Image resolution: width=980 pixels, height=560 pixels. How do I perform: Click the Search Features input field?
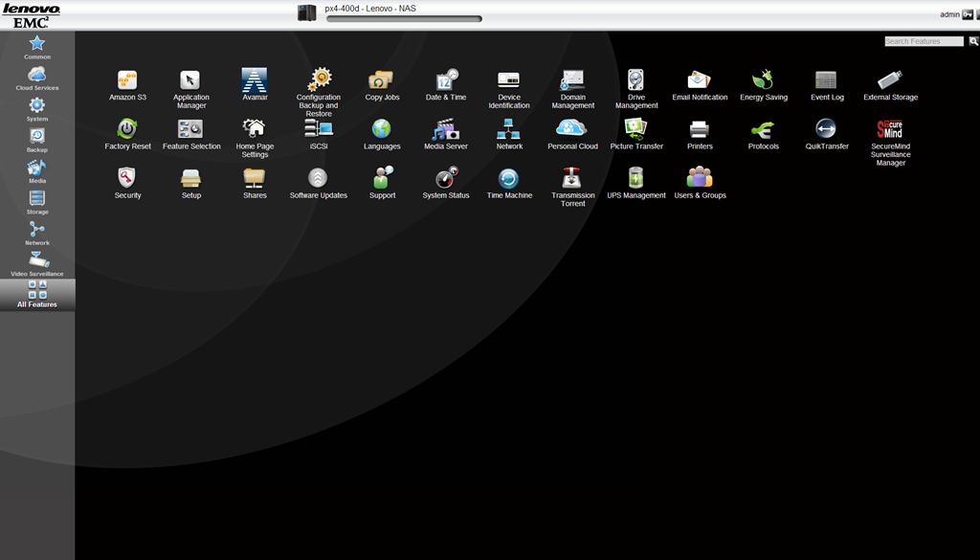coord(924,41)
